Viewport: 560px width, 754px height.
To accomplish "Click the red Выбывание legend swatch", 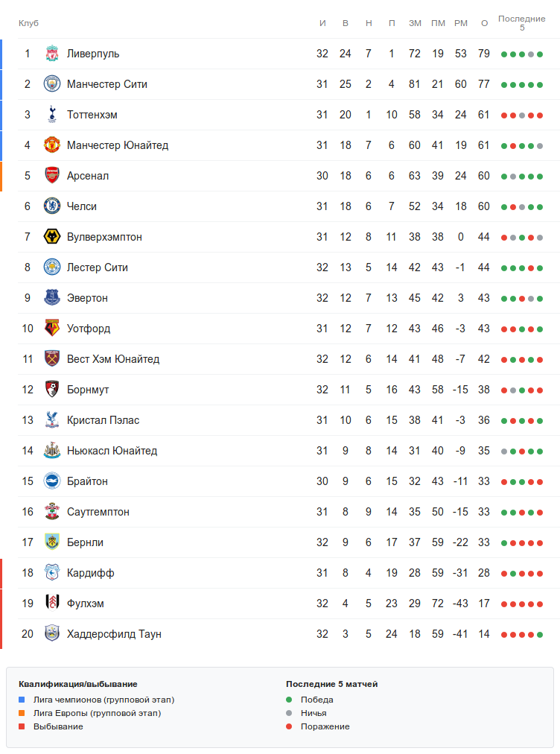I will point(22,726).
